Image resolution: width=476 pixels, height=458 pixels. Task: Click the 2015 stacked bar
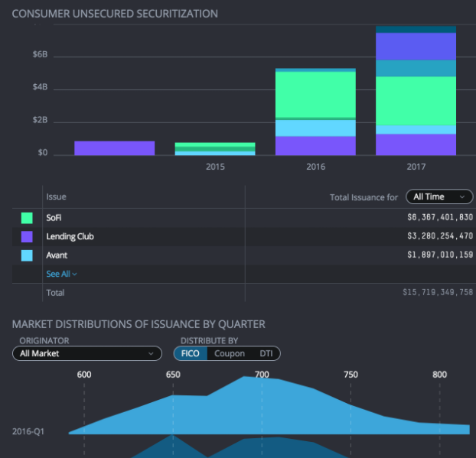click(x=215, y=149)
